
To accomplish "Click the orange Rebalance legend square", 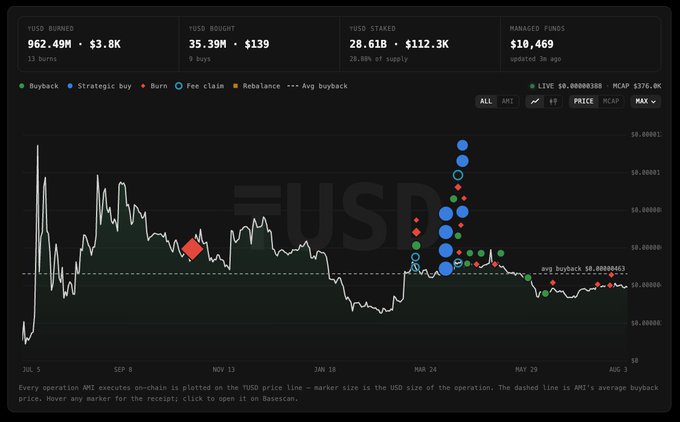I will [235, 86].
